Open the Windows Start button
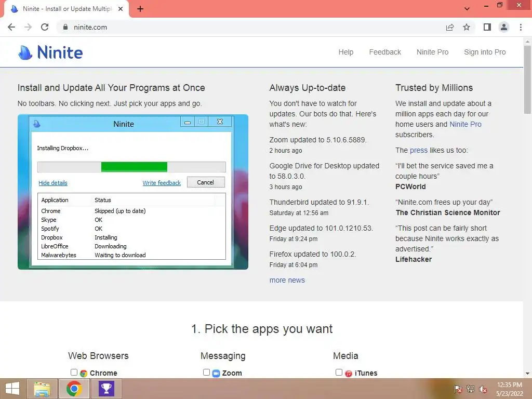This screenshot has width=532, height=399. coord(12,389)
